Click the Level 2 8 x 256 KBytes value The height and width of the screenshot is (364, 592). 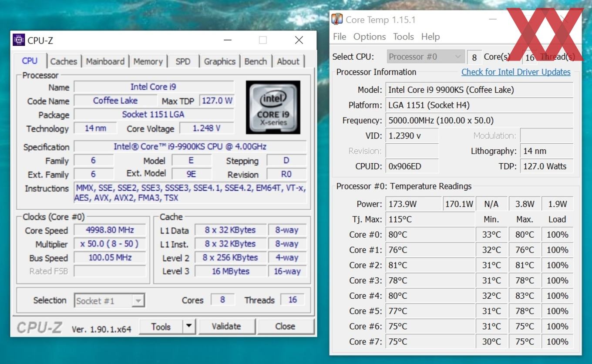[230, 257]
